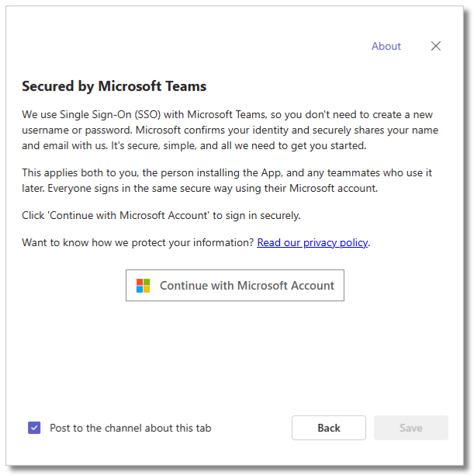Click the instruction line 'Click Continue with Microsoft Account'
The height and width of the screenshot is (476, 474).
(x=161, y=215)
